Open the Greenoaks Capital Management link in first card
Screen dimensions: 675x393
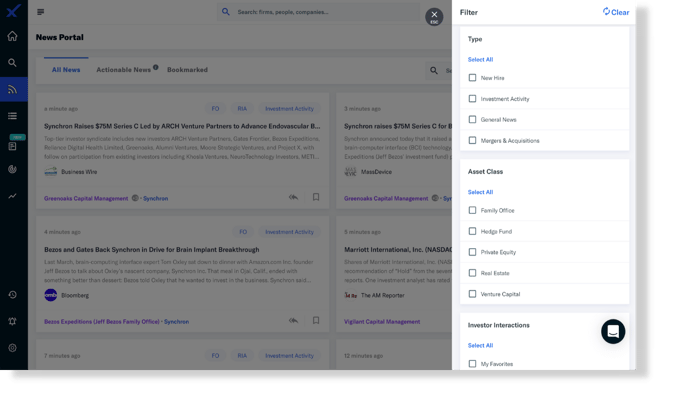coord(86,198)
